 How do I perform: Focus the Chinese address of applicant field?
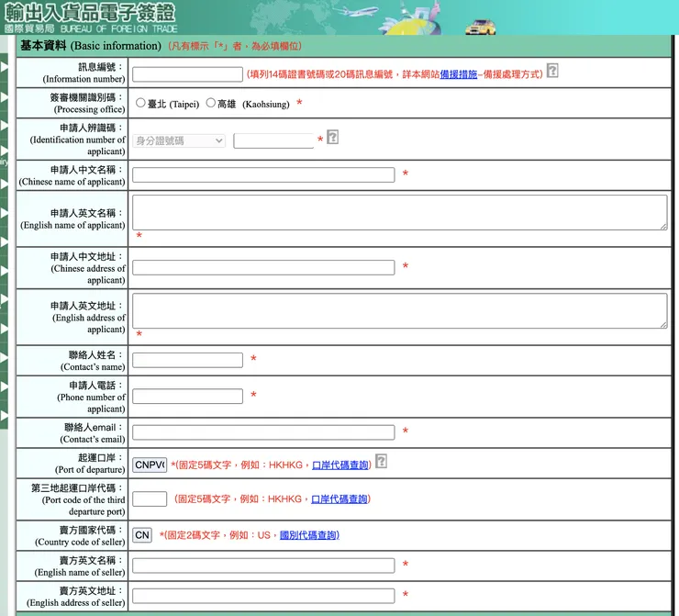(263, 267)
